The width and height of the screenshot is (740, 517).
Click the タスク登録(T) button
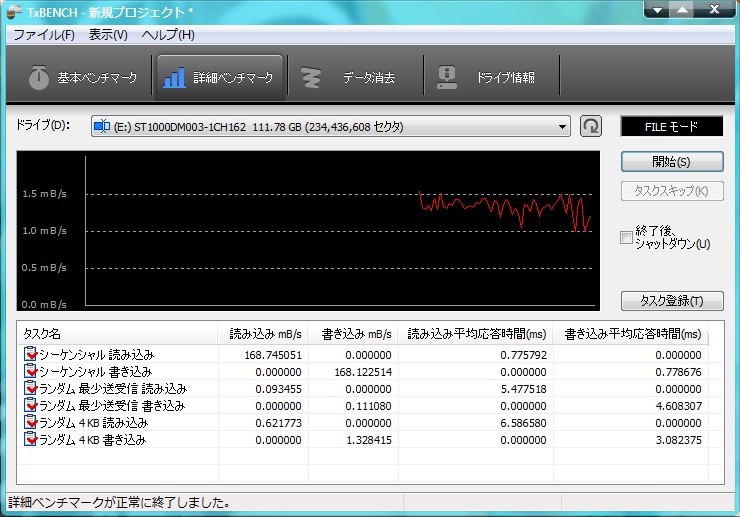point(672,301)
